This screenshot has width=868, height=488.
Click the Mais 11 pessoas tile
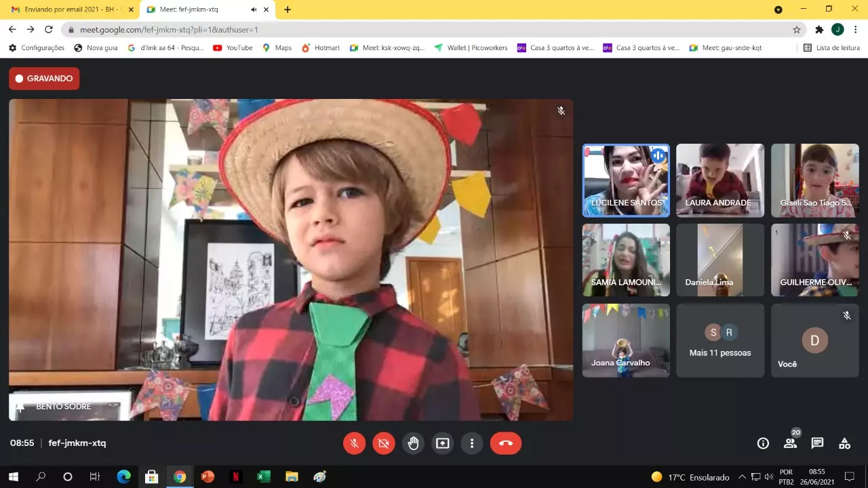tap(719, 340)
